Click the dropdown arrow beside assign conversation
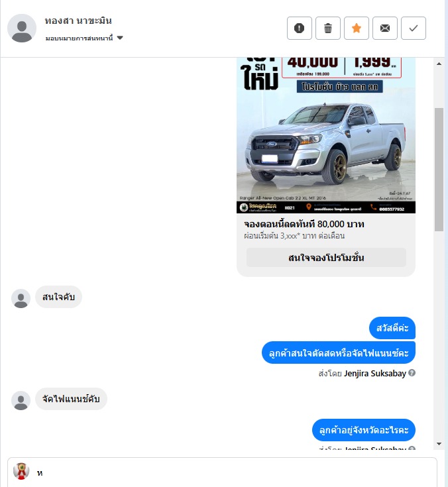 tap(120, 38)
